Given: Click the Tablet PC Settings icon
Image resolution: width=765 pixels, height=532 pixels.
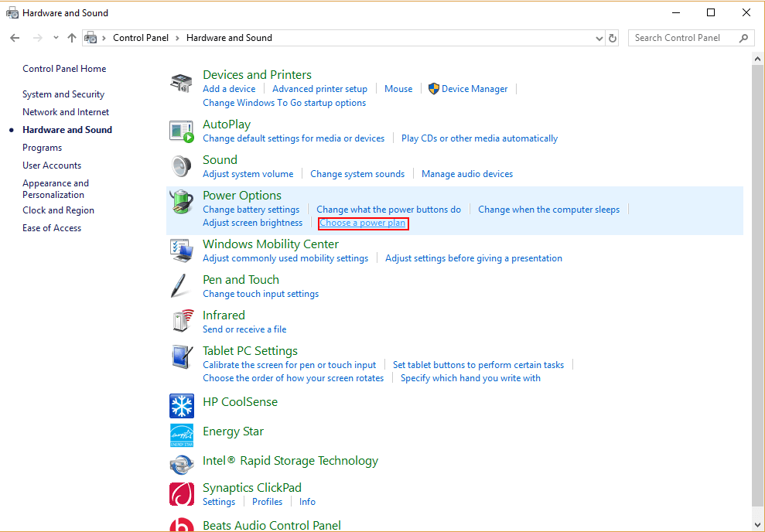Looking at the screenshot, I should 181,357.
